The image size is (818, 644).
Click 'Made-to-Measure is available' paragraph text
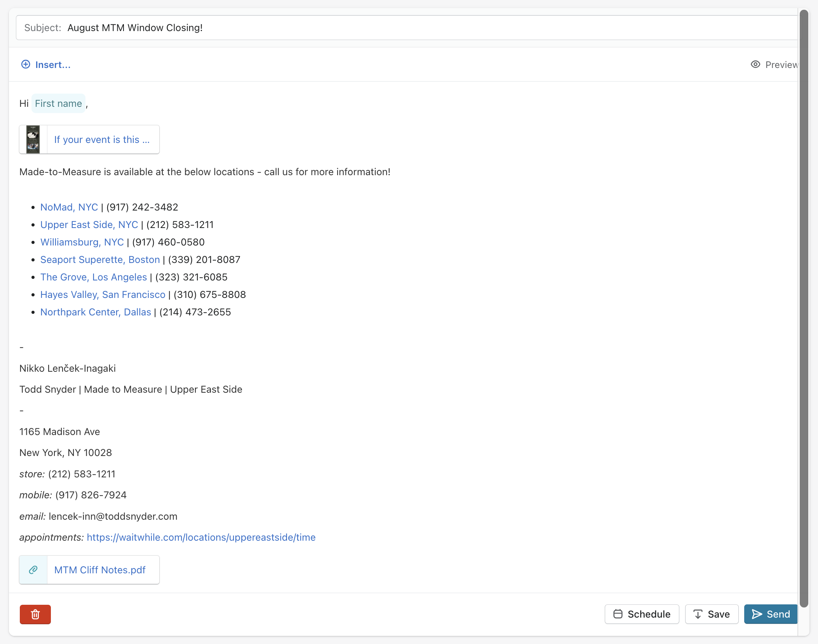(205, 172)
